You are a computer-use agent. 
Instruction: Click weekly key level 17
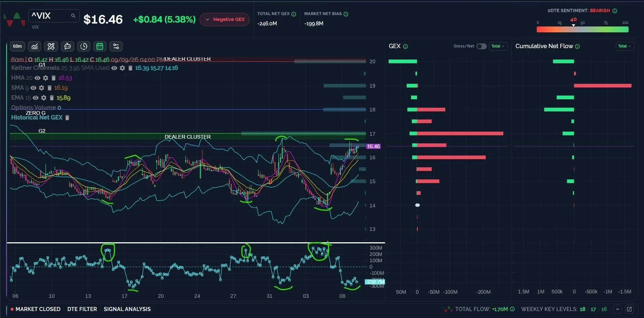click(x=593, y=309)
